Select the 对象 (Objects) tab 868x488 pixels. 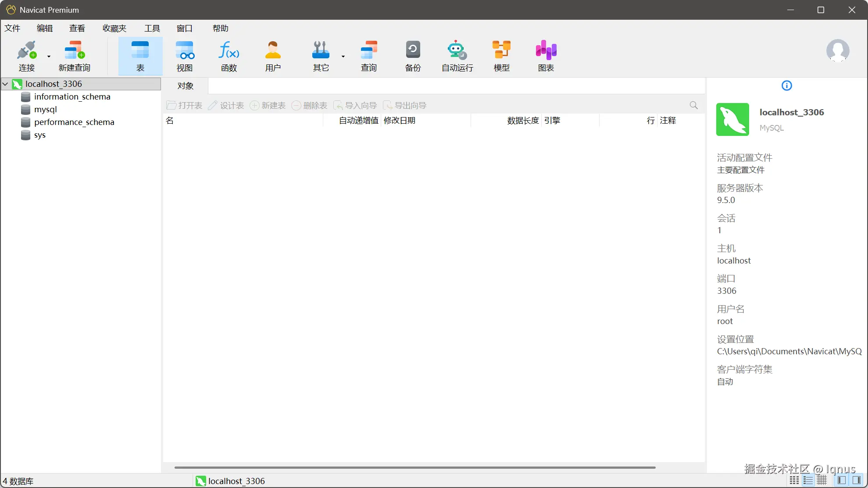186,86
